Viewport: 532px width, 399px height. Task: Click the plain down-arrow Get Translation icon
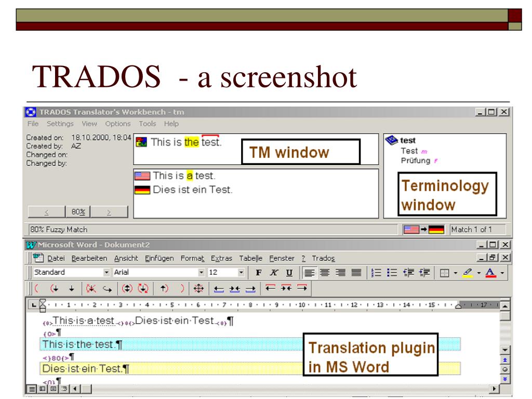(72, 289)
